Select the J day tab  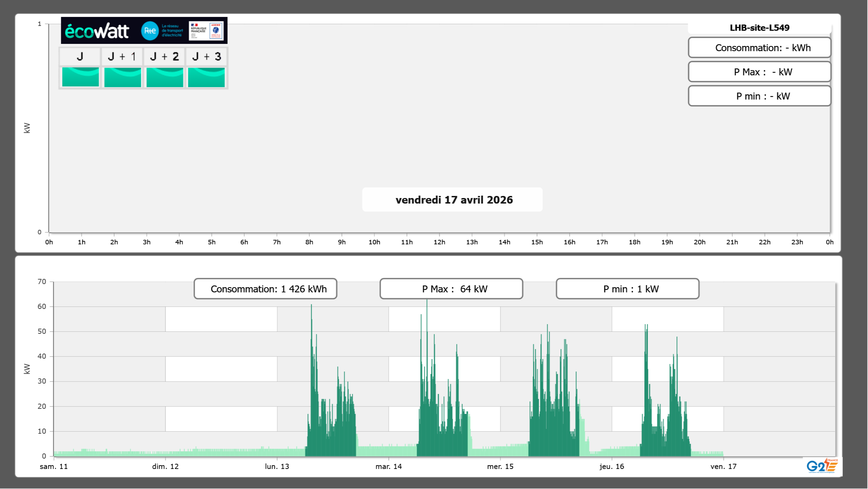click(80, 56)
